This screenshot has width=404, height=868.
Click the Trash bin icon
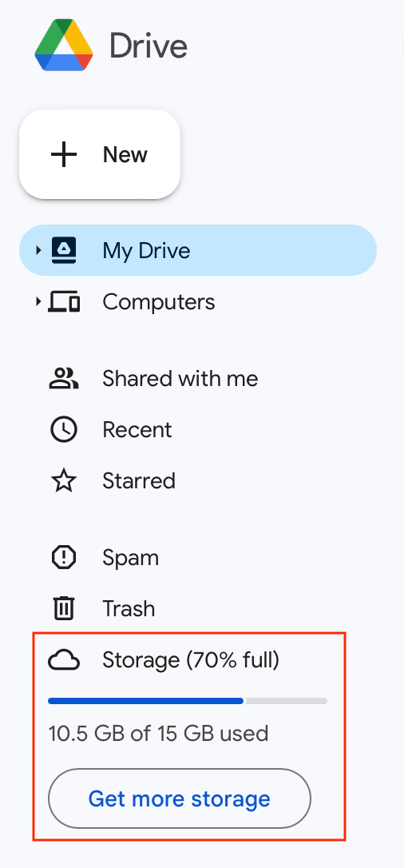(64, 608)
